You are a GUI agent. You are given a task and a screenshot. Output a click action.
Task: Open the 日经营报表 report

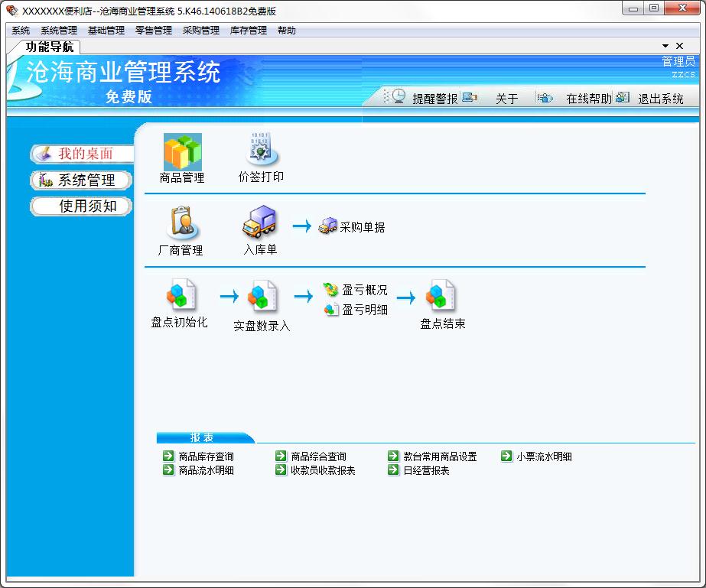click(426, 470)
